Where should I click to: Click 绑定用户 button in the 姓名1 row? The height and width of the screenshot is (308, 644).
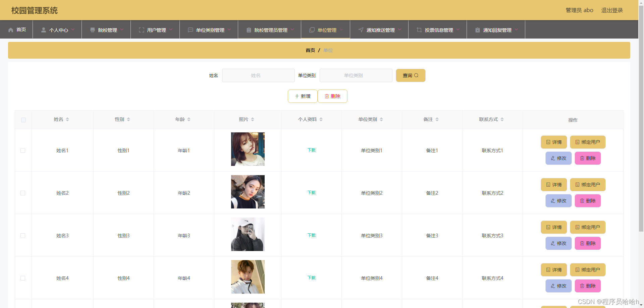pyautogui.click(x=588, y=142)
